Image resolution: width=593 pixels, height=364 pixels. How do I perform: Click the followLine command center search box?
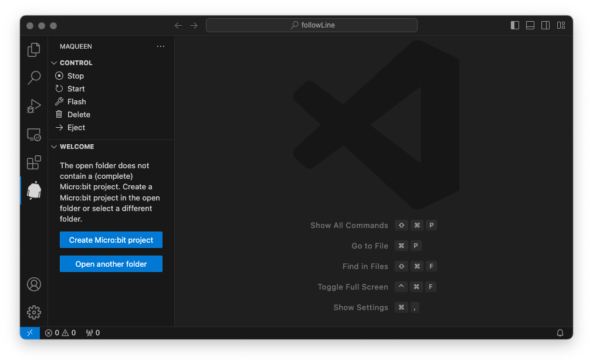(311, 25)
